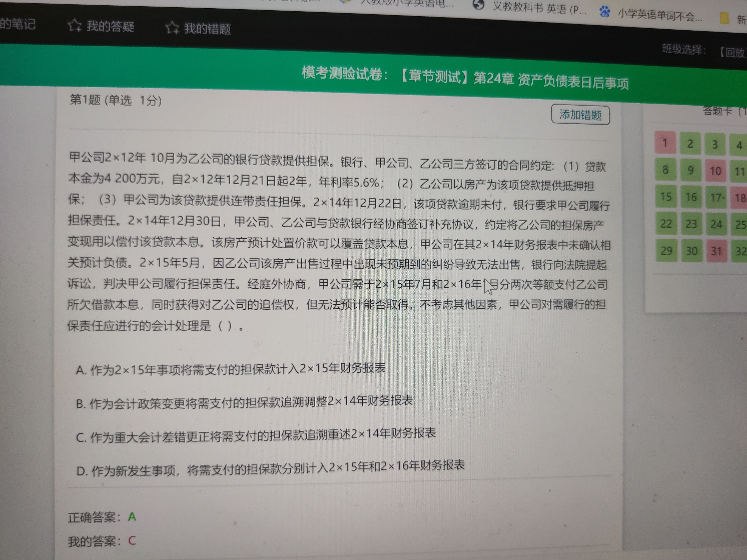Click the globe icon of 义教教科书 bookmark
The image size is (747, 560).
pyautogui.click(x=478, y=5)
